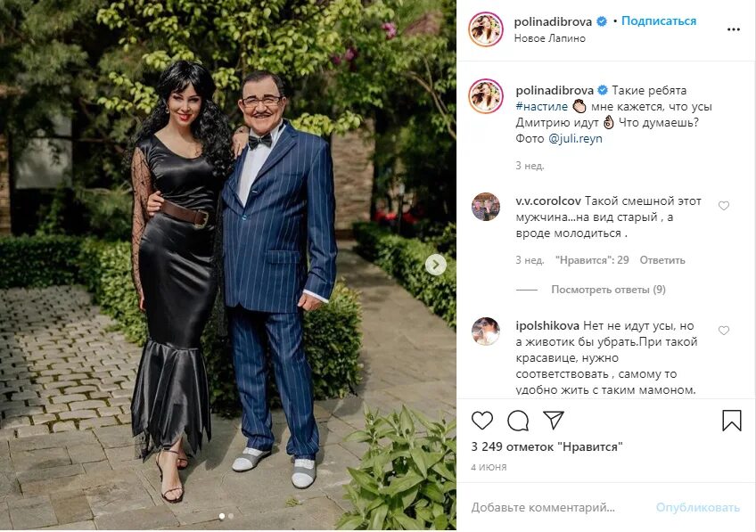Open the three-dot more options menu
This screenshot has width=756, height=532.
coord(734,29)
